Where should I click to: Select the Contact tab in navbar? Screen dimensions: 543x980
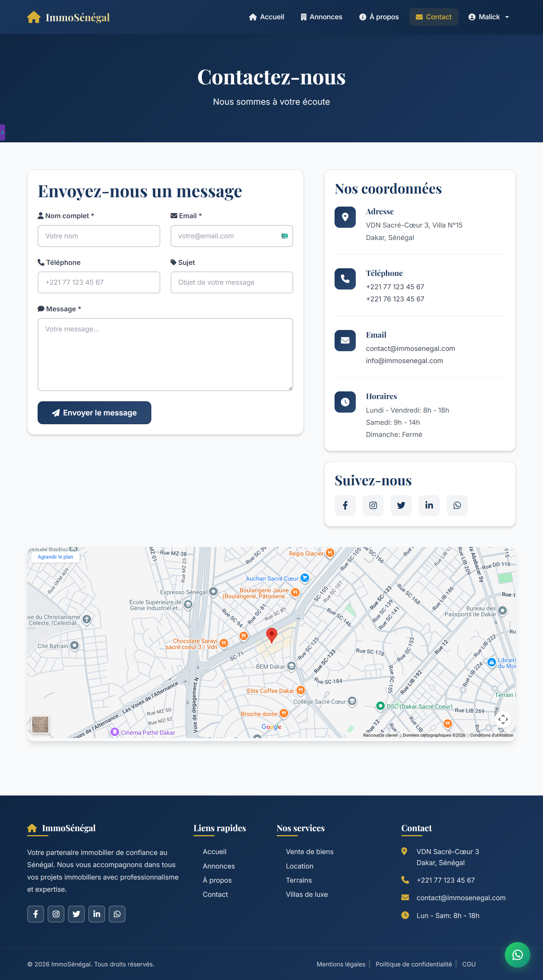(x=434, y=17)
